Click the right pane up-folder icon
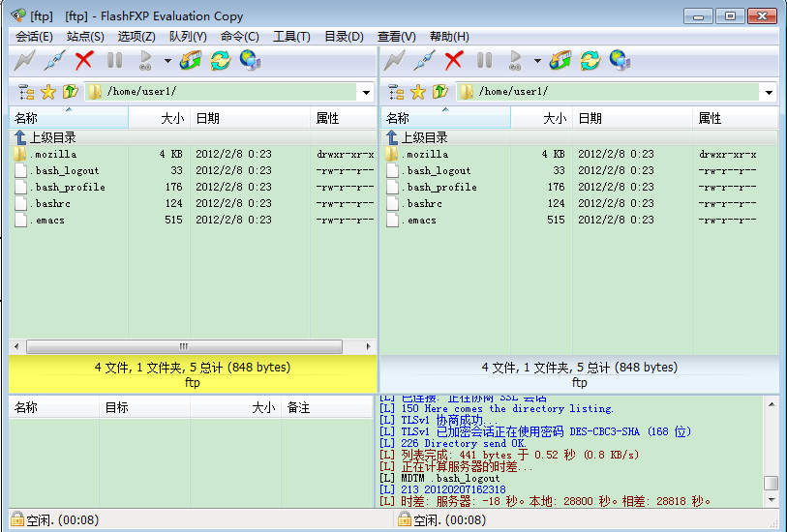 tap(440, 92)
